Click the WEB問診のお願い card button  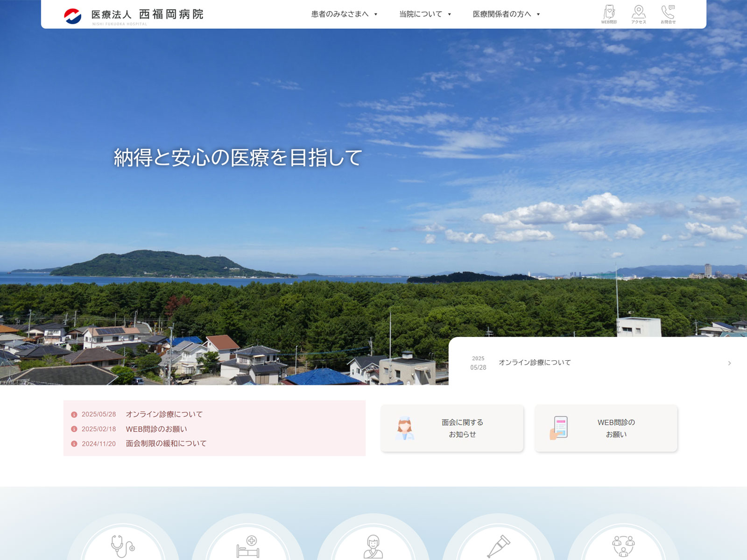[606, 428]
